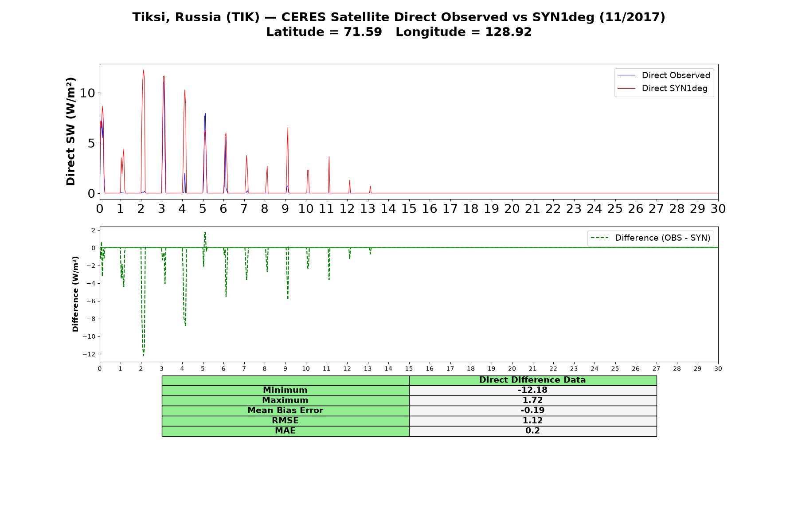Click the deepest green dip near day 2
This screenshot has height=532, width=798.
[x=143, y=355]
